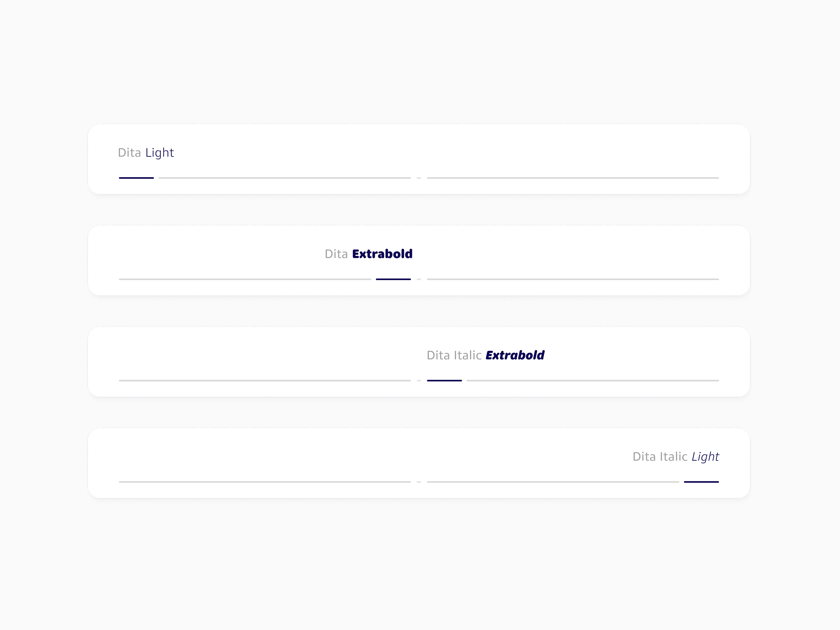840x630 pixels.
Task: Click the italic 'Extrabold' label text
Action: pyautogui.click(x=515, y=355)
